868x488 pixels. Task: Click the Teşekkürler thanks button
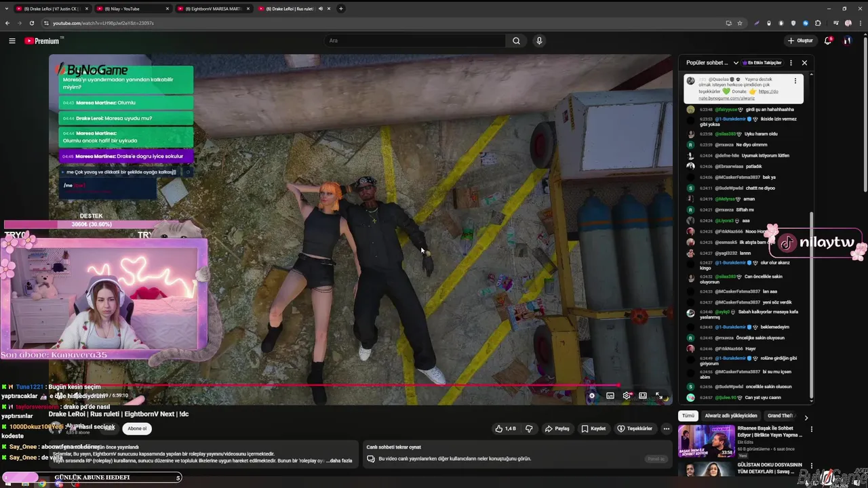635,428
